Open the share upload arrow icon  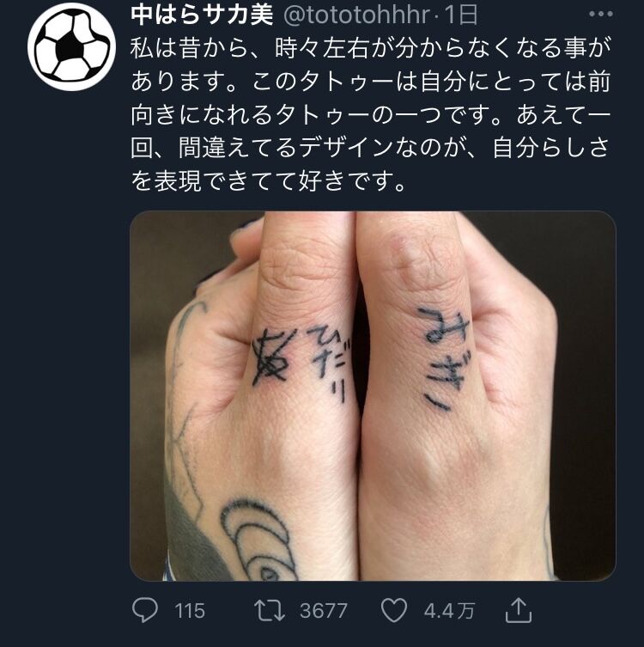(519, 611)
